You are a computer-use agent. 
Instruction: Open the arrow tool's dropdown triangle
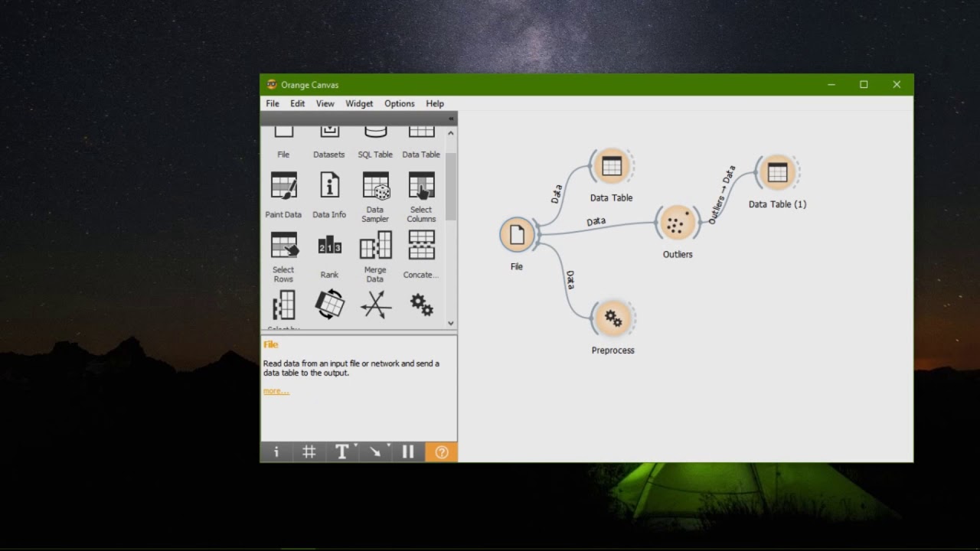[389, 445]
